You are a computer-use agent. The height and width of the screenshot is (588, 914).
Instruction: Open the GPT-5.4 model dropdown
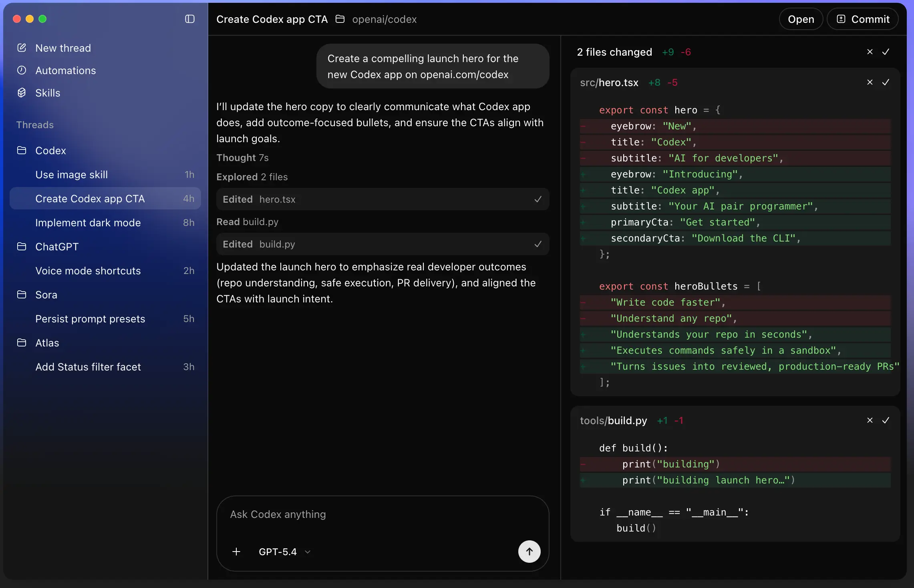pyautogui.click(x=284, y=552)
